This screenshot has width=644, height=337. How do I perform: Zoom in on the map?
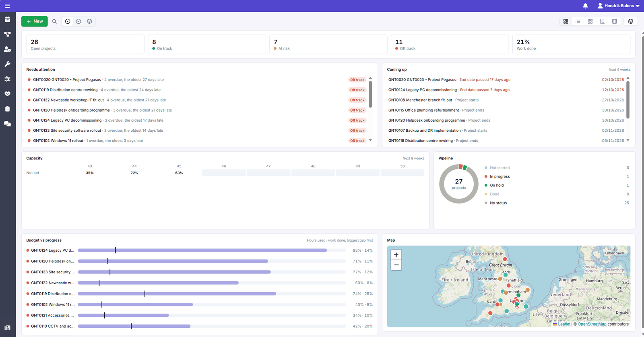(396, 254)
